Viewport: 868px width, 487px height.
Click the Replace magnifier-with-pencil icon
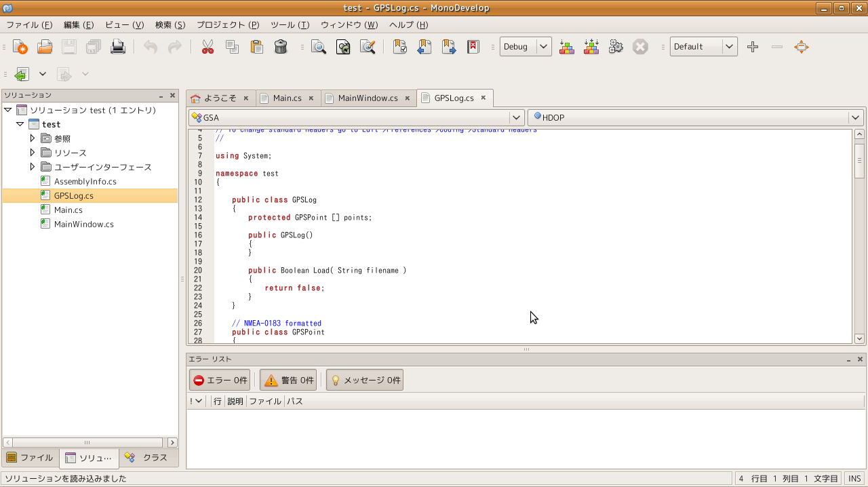[x=368, y=47]
